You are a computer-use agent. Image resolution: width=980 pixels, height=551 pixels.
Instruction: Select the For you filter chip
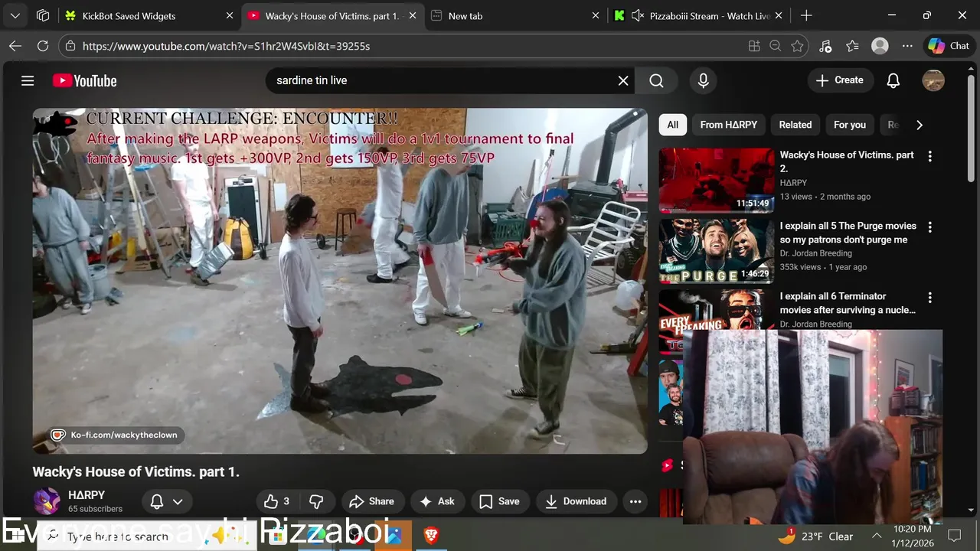click(850, 125)
